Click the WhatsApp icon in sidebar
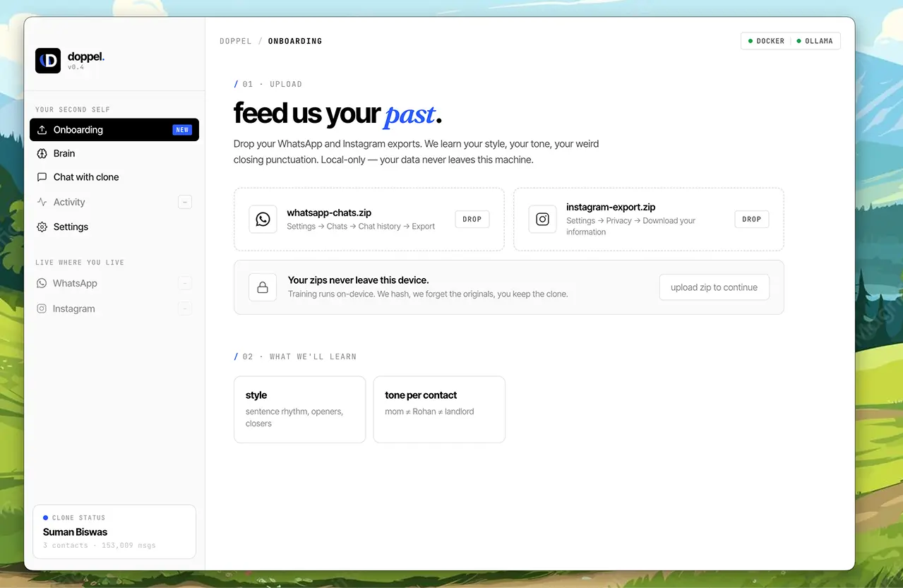The height and width of the screenshot is (588, 903). 42,283
